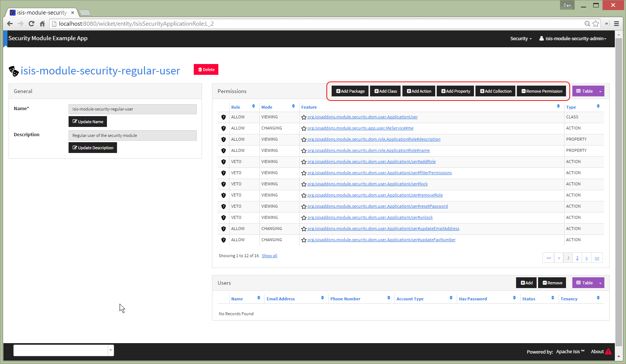Click the search magnifier icon in address bar

[587, 23]
